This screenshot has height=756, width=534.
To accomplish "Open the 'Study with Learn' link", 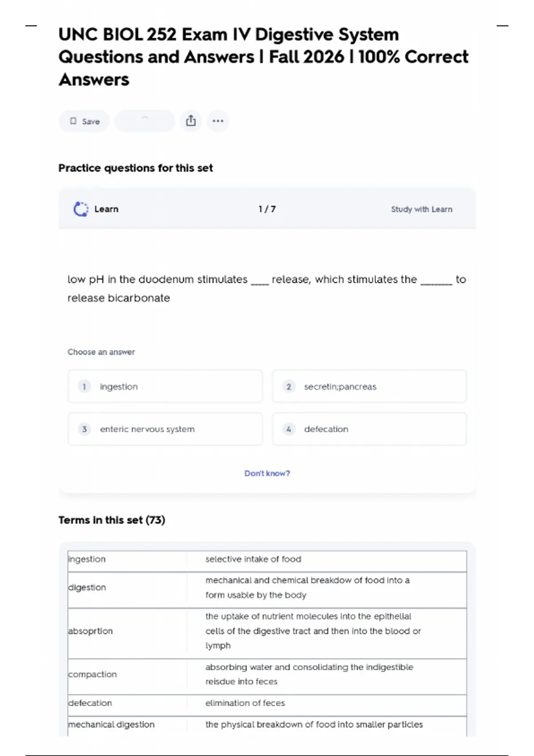I will tap(421, 209).
